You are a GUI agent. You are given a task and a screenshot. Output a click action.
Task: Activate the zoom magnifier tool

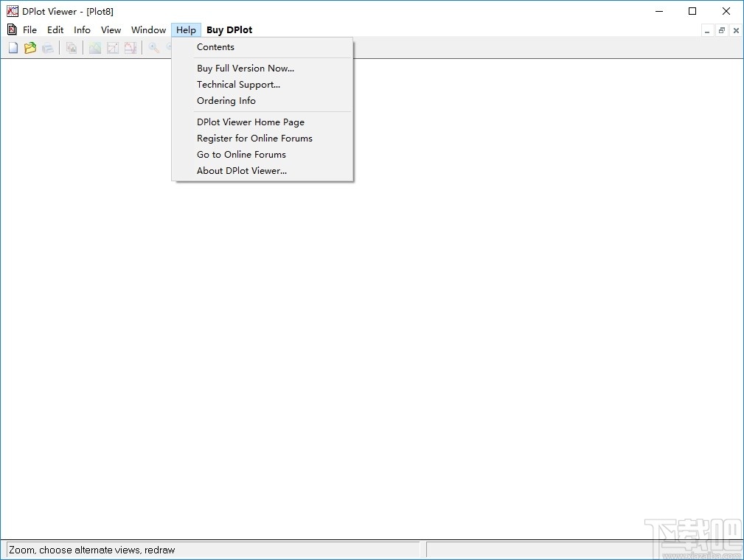(x=153, y=47)
